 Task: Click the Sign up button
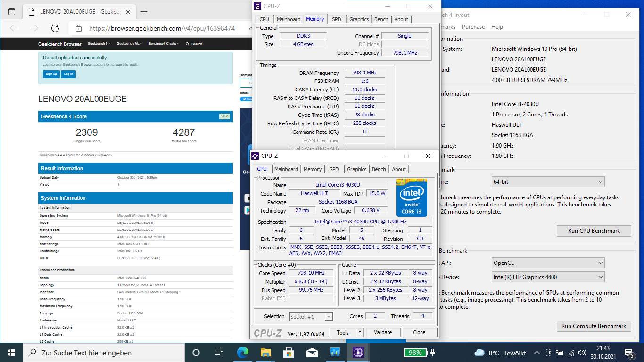pos(51,74)
